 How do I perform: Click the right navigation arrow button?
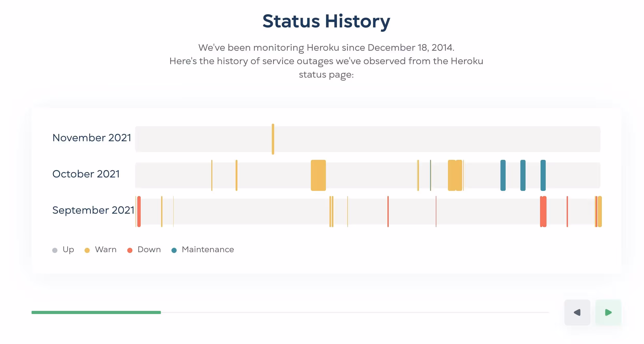[608, 312]
